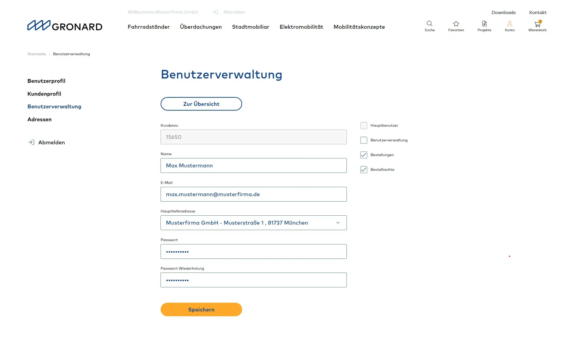Go to Startseite breadcrumb link

click(x=36, y=54)
